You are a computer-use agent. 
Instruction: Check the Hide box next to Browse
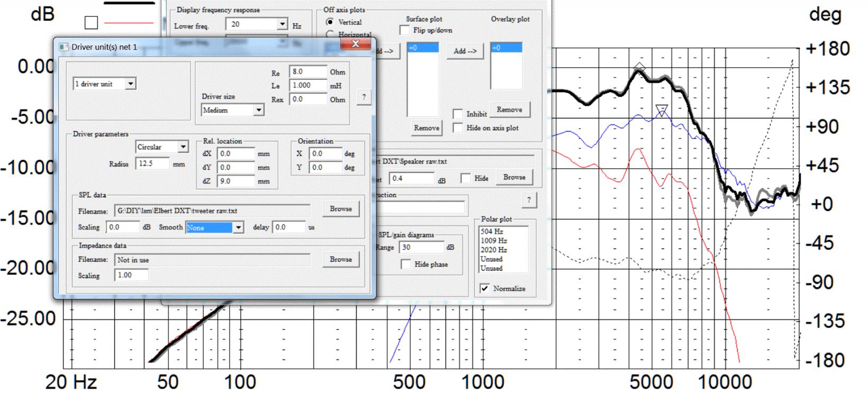[x=465, y=178]
